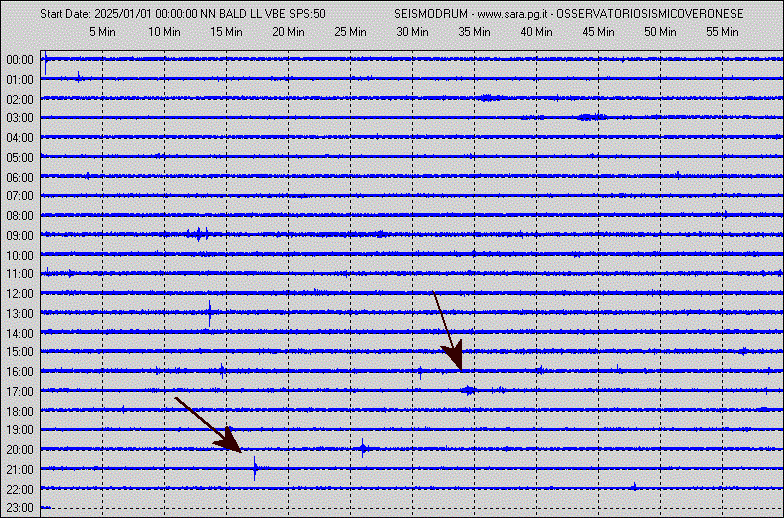The width and height of the screenshot is (784, 518).
Task: Click the 16:00 hour row label
Action: pyautogui.click(x=20, y=372)
